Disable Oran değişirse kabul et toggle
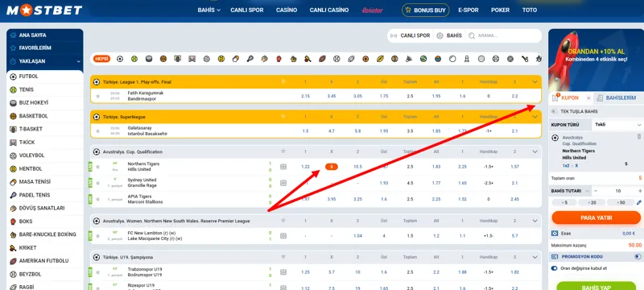Viewport: 644px width, 290px height. pos(555,268)
